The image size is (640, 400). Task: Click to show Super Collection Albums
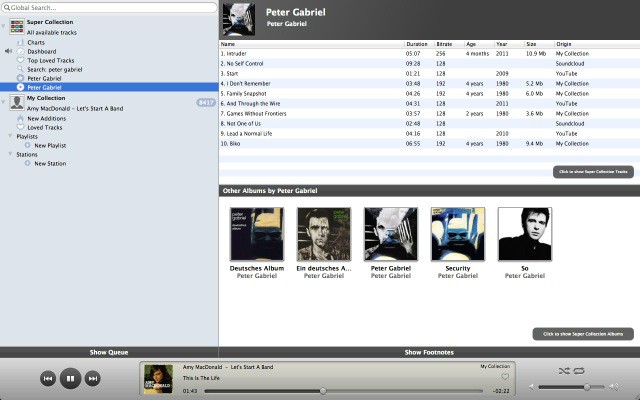pos(583,333)
